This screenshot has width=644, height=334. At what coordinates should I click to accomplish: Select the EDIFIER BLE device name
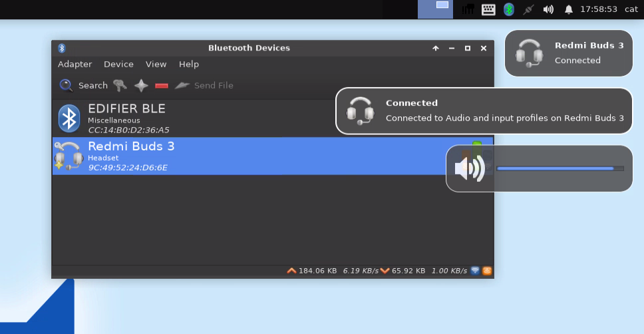point(127,108)
